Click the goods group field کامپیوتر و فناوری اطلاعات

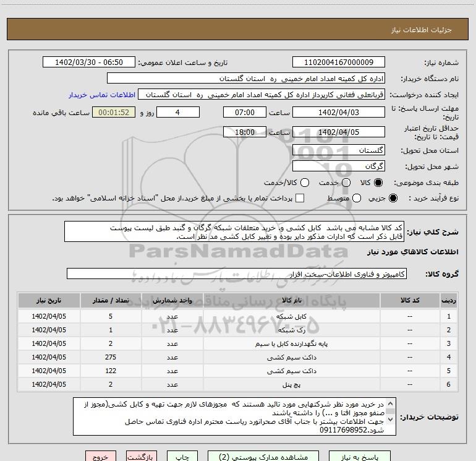click(x=237, y=274)
